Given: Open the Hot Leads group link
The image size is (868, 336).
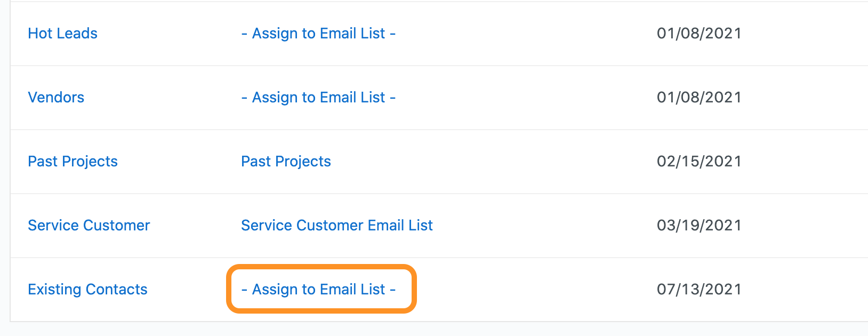Looking at the screenshot, I should [x=62, y=33].
